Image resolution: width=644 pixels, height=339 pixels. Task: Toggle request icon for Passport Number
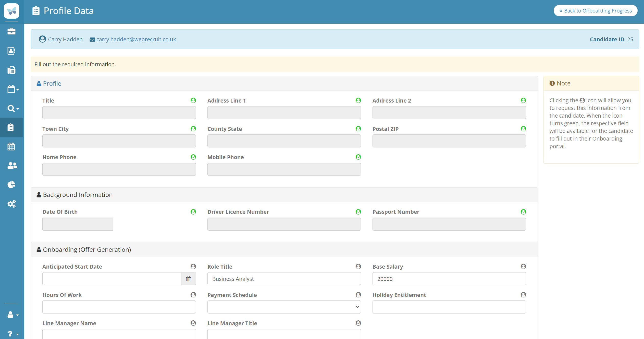pyautogui.click(x=523, y=212)
